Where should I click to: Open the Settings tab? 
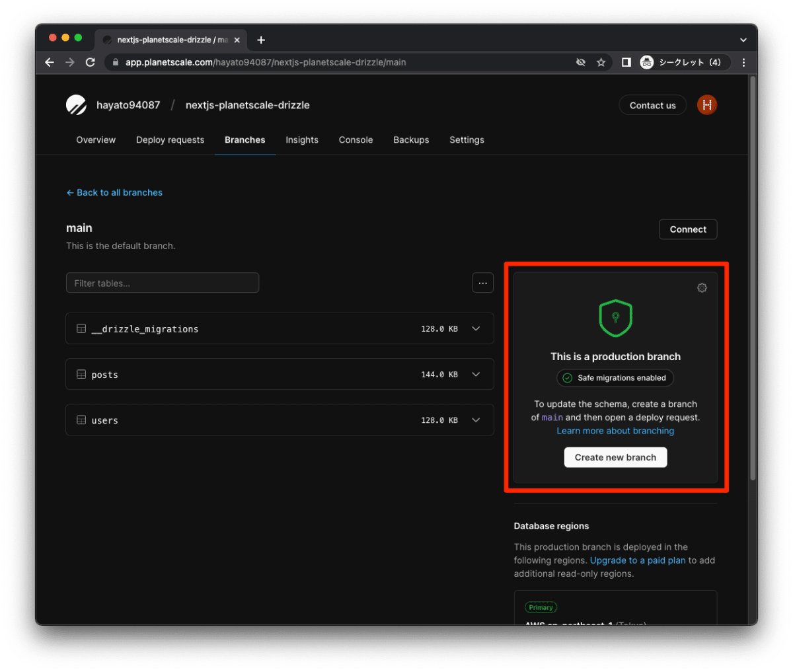point(467,140)
